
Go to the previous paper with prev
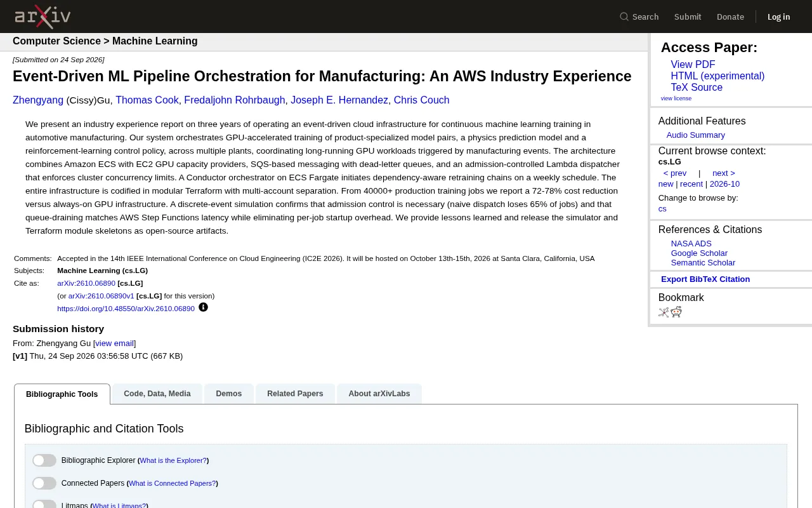675,173
